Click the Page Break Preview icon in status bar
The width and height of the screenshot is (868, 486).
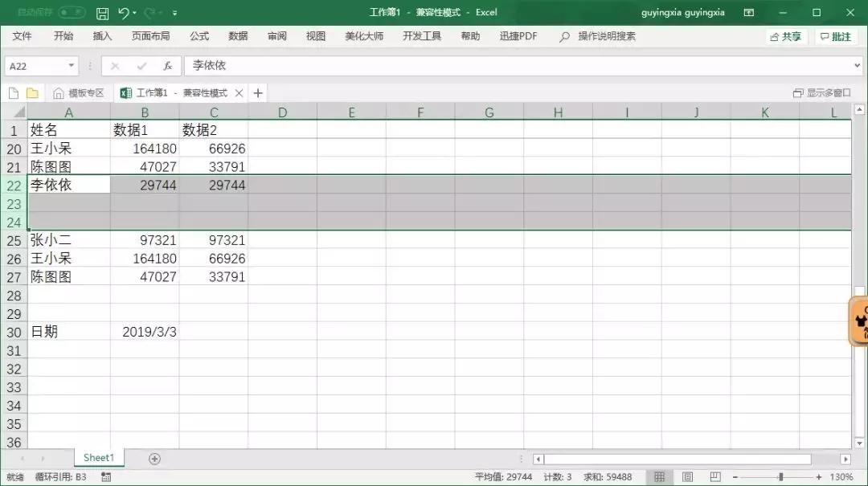click(x=714, y=477)
